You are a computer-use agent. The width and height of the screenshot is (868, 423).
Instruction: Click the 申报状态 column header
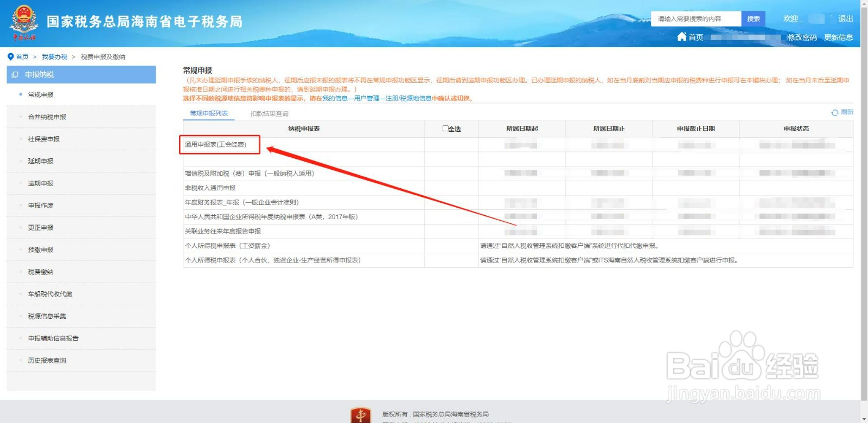(796, 129)
